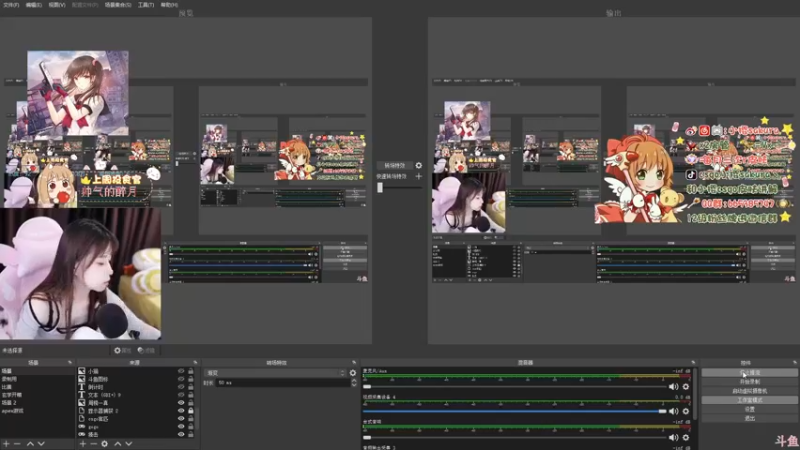Screen dimensions: 800x450
Task: Mute the 麦克风/Aux channel via speaker icon
Action: pos(673,387)
